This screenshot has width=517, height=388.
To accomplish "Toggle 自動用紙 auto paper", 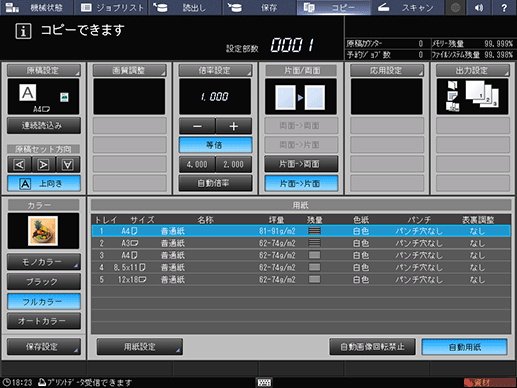I will point(465,347).
